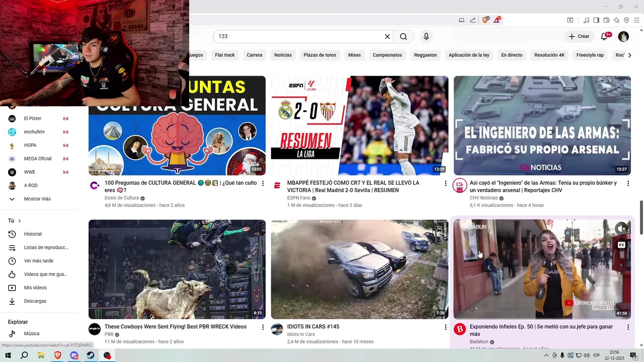This screenshot has width=644, height=362.
Task: Play the PBR cowboys bull thumbnail
Action: (x=177, y=269)
